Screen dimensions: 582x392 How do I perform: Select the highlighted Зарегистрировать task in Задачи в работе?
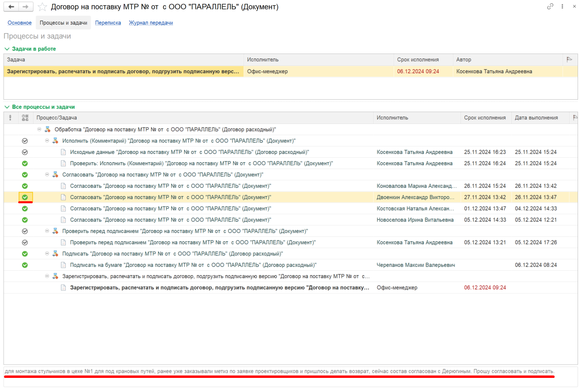[123, 71]
